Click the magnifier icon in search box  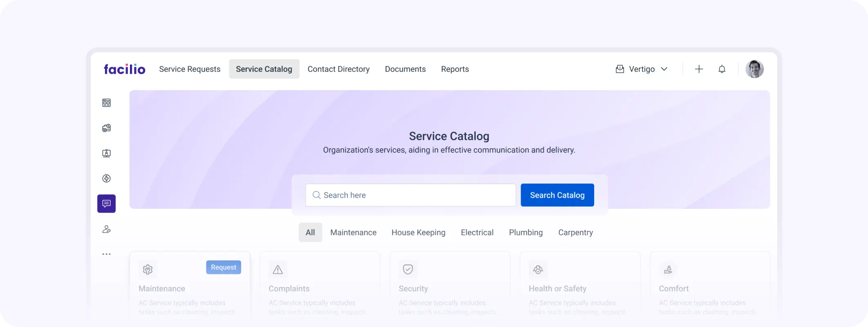[x=316, y=195]
